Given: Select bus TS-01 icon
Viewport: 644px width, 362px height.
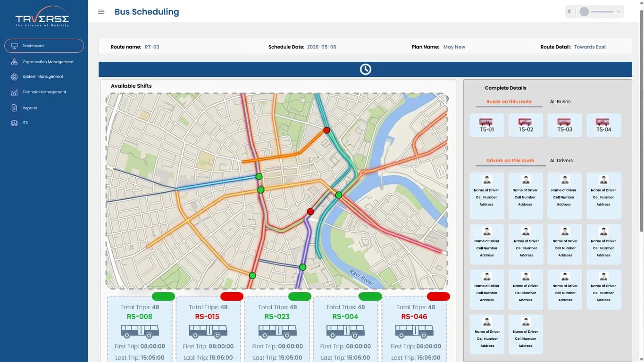Looking at the screenshot, I should point(486,125).
